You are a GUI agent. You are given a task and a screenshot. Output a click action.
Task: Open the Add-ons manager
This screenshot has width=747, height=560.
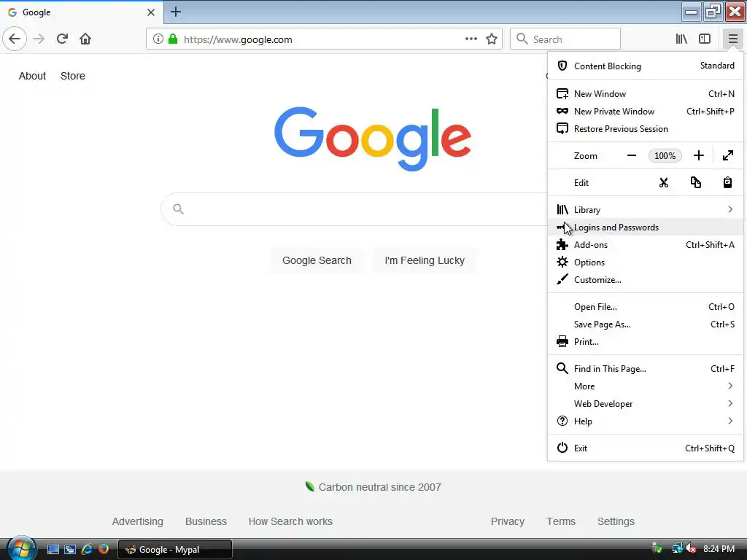coord(646,245)
